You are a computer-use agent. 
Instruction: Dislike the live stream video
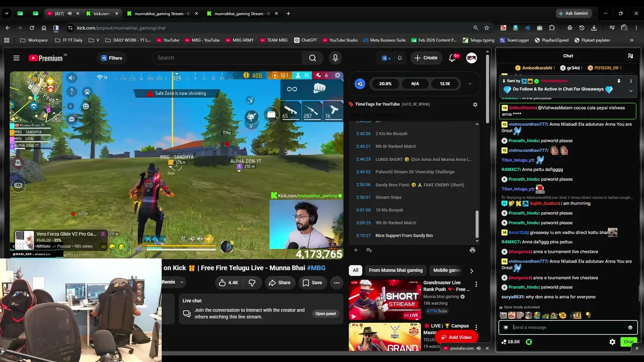click(x=252, y=283)
